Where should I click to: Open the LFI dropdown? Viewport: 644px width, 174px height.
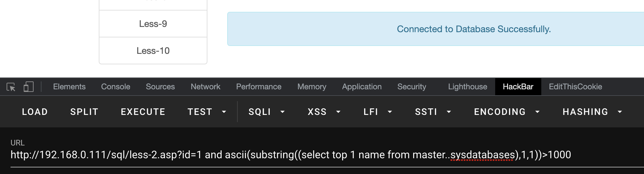point(377,112)
